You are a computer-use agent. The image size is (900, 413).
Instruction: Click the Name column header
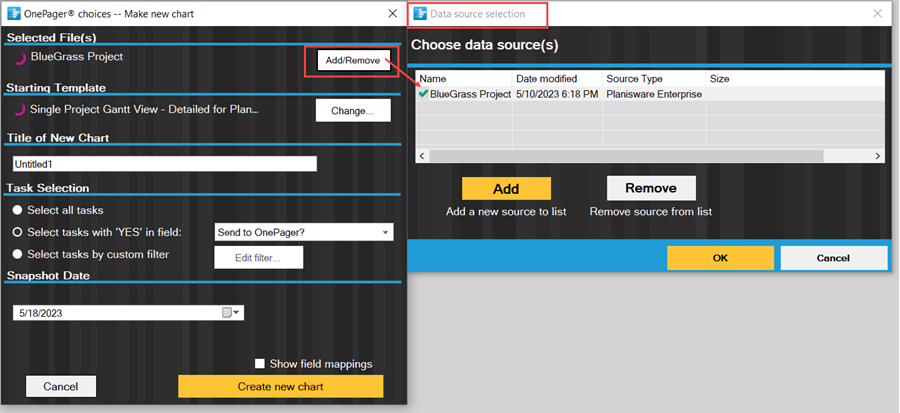[x=464, y=79]
